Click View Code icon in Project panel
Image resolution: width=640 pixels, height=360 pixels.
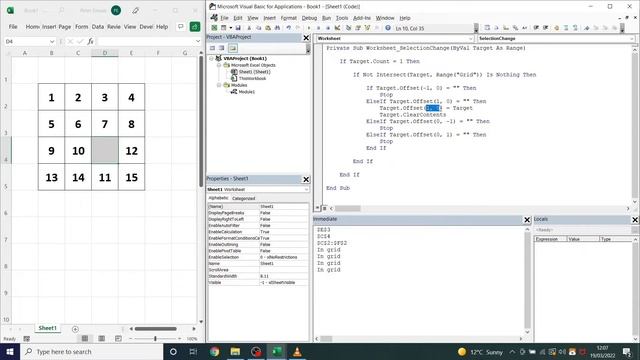tap(212, 48)
